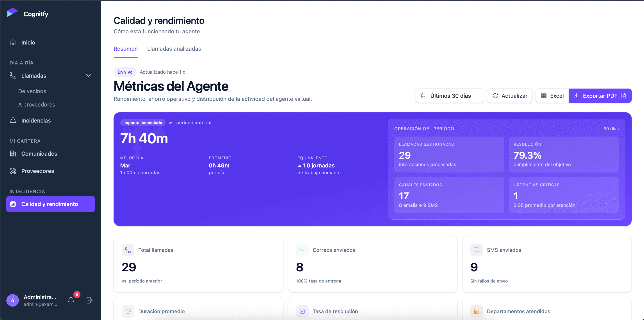Click the admin avatar circle

coord(12,300)
